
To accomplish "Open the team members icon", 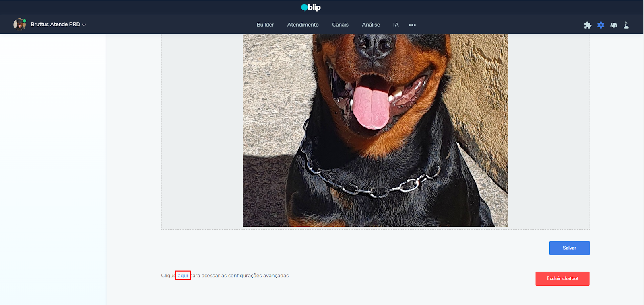I will pos(613,25).
